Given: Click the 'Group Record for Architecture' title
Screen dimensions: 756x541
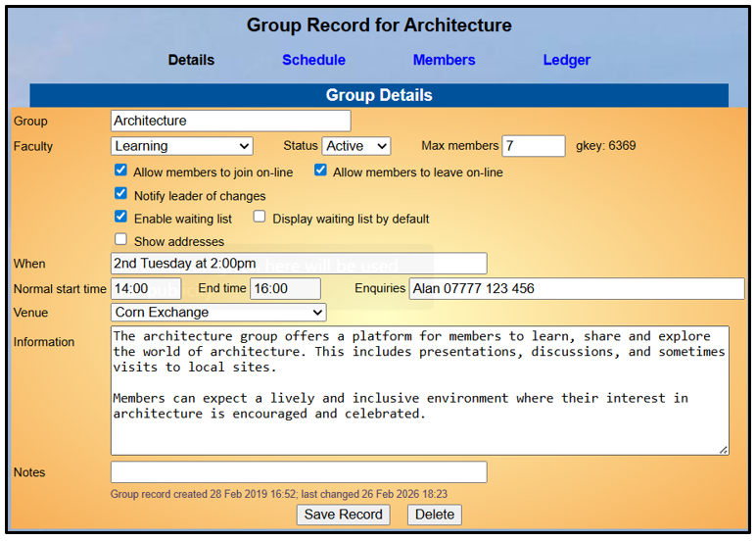Looking at the screenshot, I should 379,25.
